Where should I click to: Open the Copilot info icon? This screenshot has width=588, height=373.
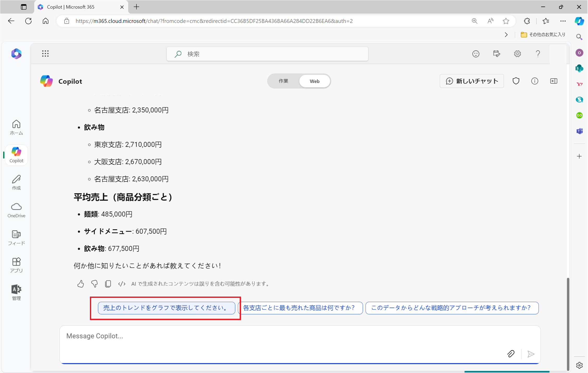tap(535, 81)
